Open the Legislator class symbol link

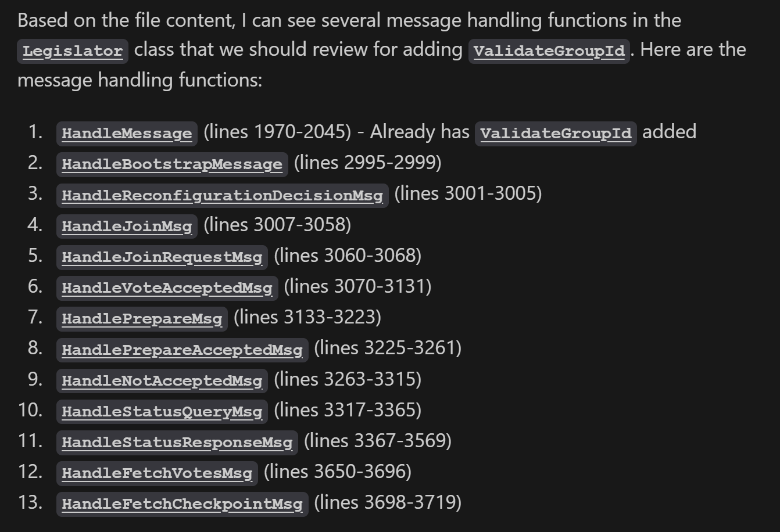pos(73,51)
